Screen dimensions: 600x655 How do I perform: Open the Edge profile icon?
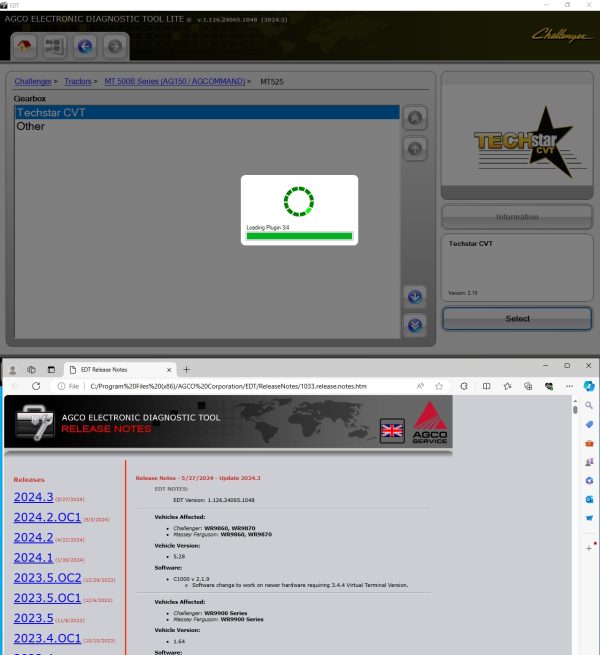click(13, 370)
